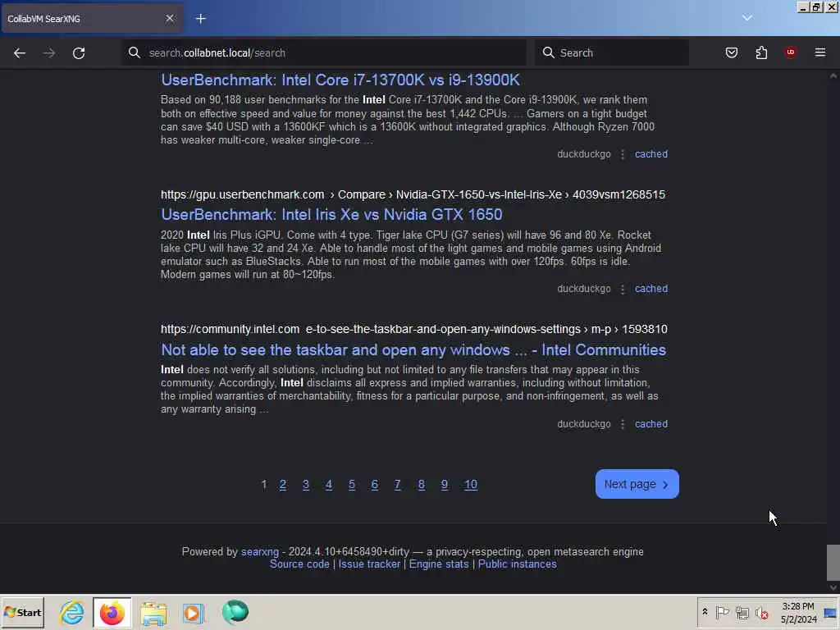840x630 pixels.
Task: Open the network tray icon
Action: click(742, 612)
